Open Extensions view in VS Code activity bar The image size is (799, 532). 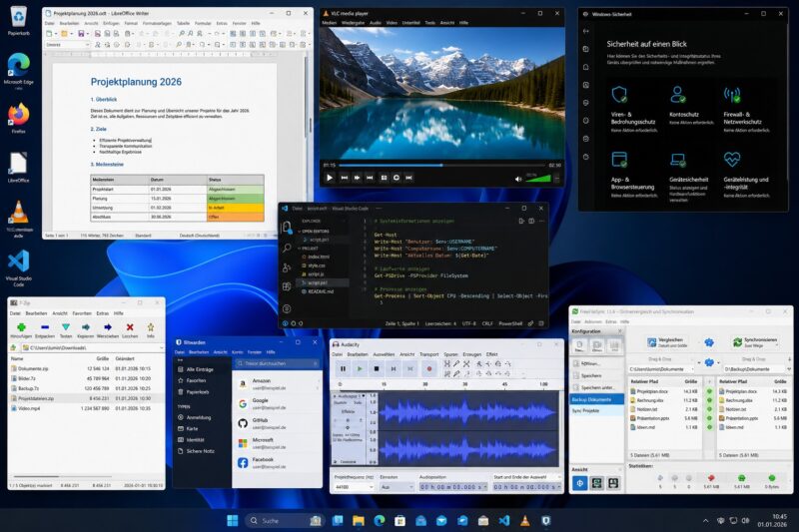coord(287,286)
